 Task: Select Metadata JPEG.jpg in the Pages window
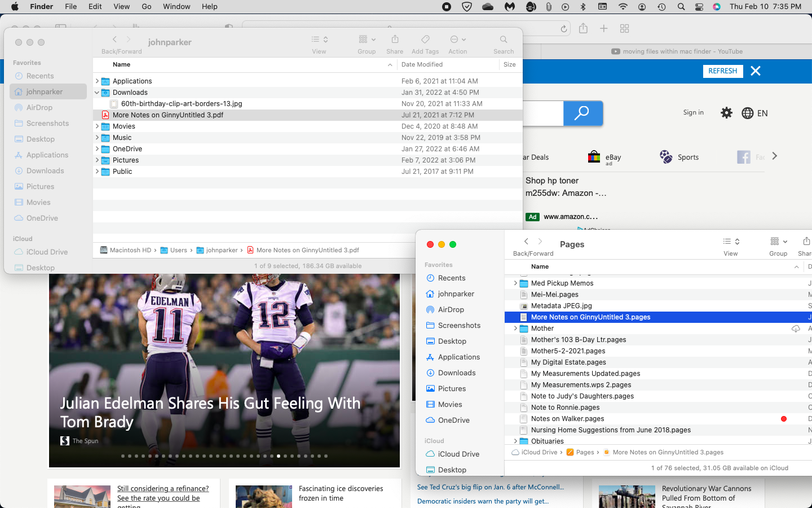pyautogui.click(x=561, y=306)
